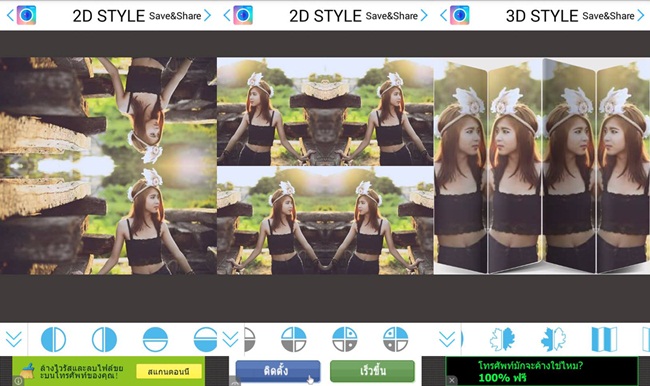The width and height of the screenshot is (650, 386).
Task: Close the black ad banner with X
Action: click(x=452, y=380)
